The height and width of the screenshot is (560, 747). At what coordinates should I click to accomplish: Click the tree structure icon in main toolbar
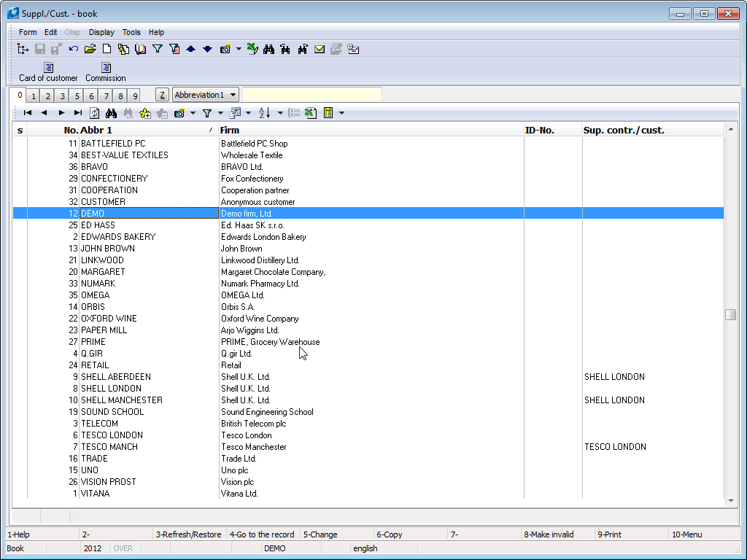click(23, 49)
